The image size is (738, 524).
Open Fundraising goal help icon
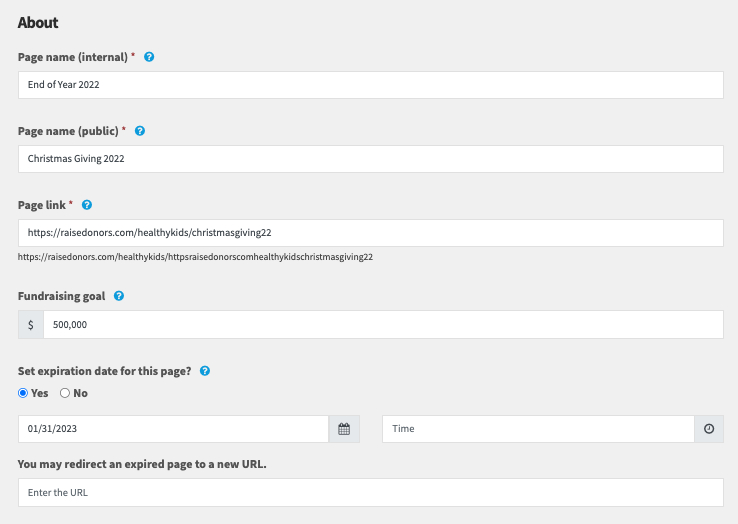[x=119, y=296]
